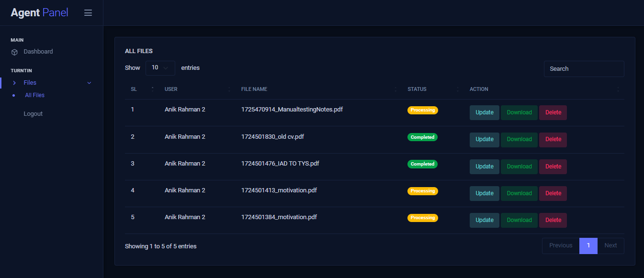This screenshot has width=644, height=278.
Task: Click Logout in the sidebar
Action: (x=33, y=114)
